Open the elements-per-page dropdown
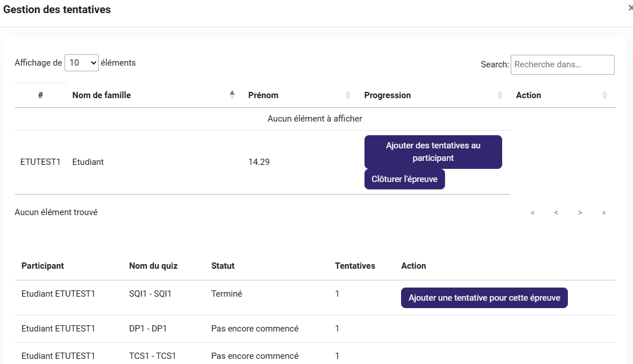633x364 pixels. [82, 63]
